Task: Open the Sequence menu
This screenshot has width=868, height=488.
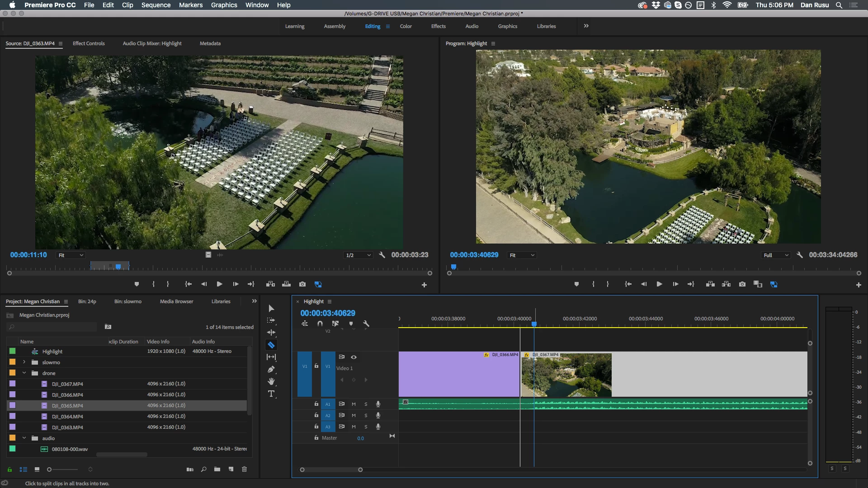Action: coord(156,5)
